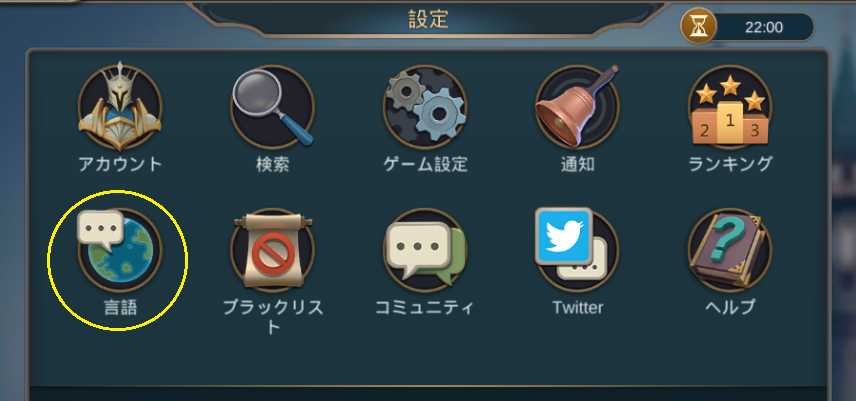
Task: Click the ヘルプ text label
Action: 730,307
